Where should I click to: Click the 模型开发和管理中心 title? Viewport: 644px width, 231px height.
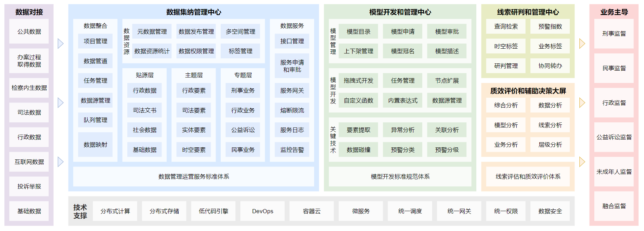pos(400,12)
